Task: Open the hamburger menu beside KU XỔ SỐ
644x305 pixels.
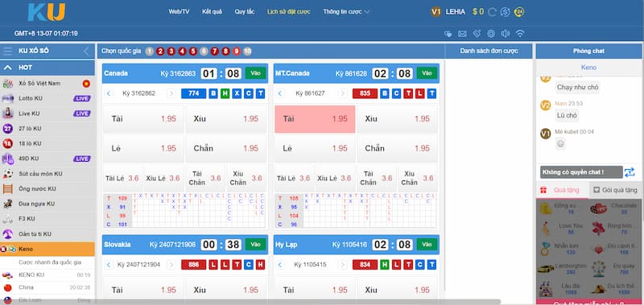Action: tap(7, 52)
